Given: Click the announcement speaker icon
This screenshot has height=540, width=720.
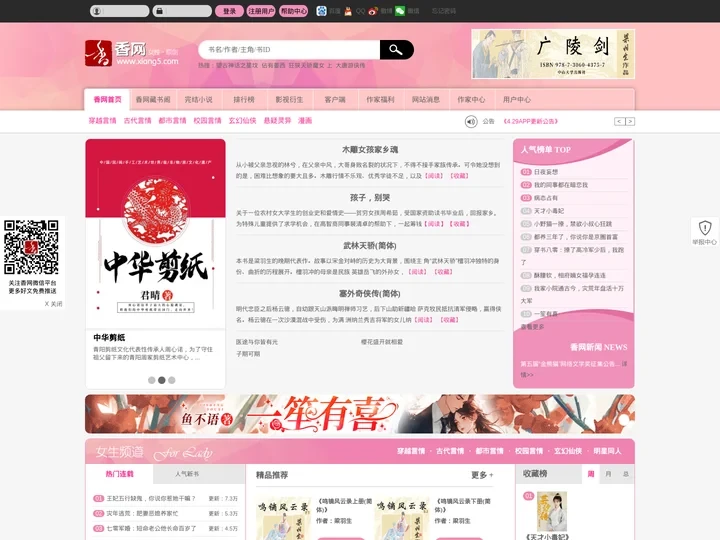Looking at the screenshot, I should (471, 122).
